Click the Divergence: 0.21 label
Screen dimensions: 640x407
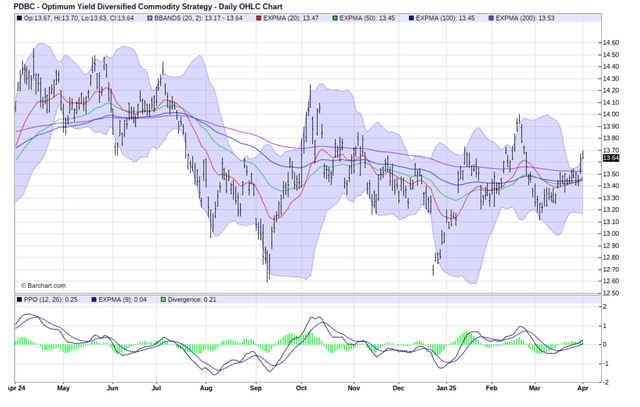[192, 300]
